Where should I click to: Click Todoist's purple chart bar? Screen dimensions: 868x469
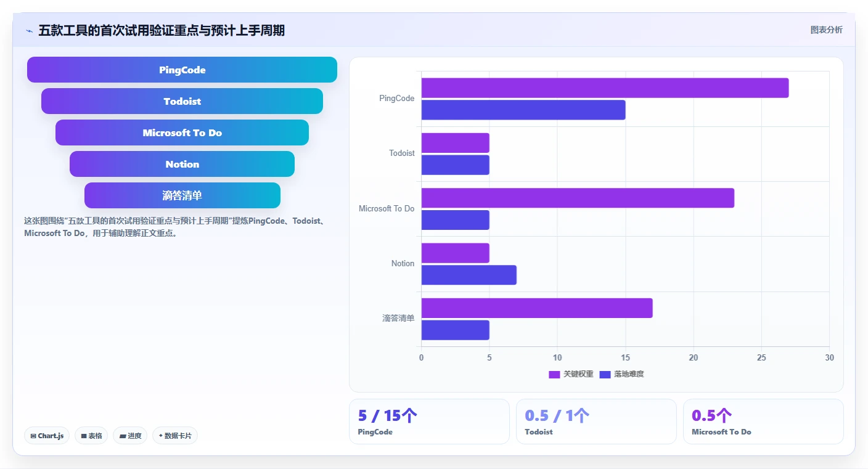[456, 143]
